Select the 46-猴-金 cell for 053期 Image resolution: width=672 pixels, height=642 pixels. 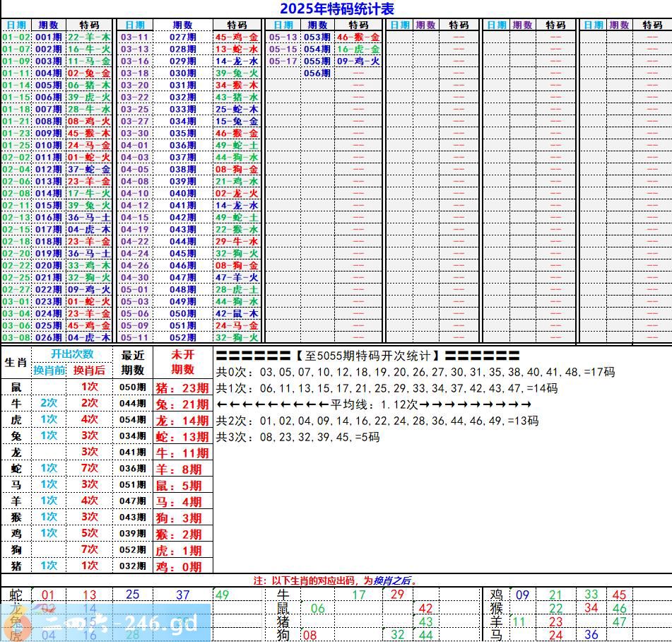coord(358,37)
